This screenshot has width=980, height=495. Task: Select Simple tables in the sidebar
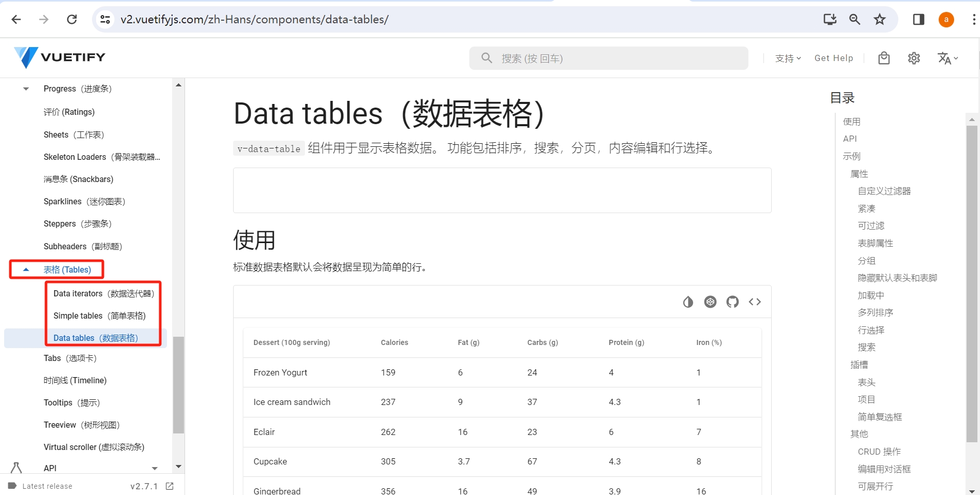point(99,316)
